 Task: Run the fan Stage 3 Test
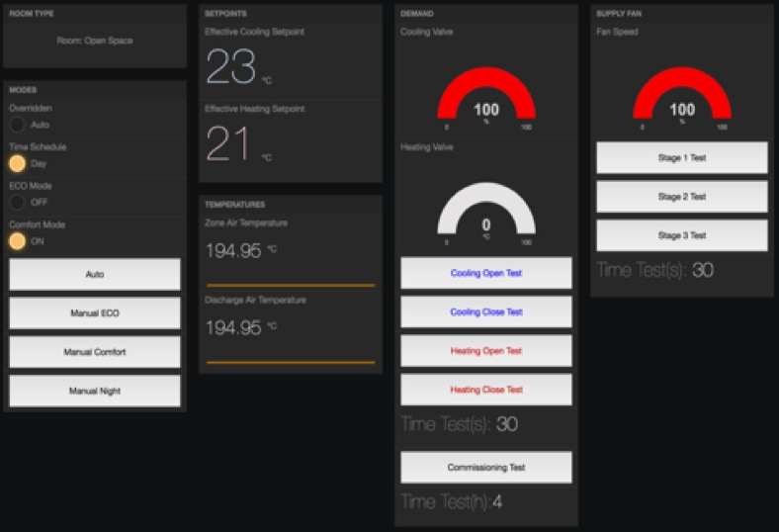(x=681, y=235)
